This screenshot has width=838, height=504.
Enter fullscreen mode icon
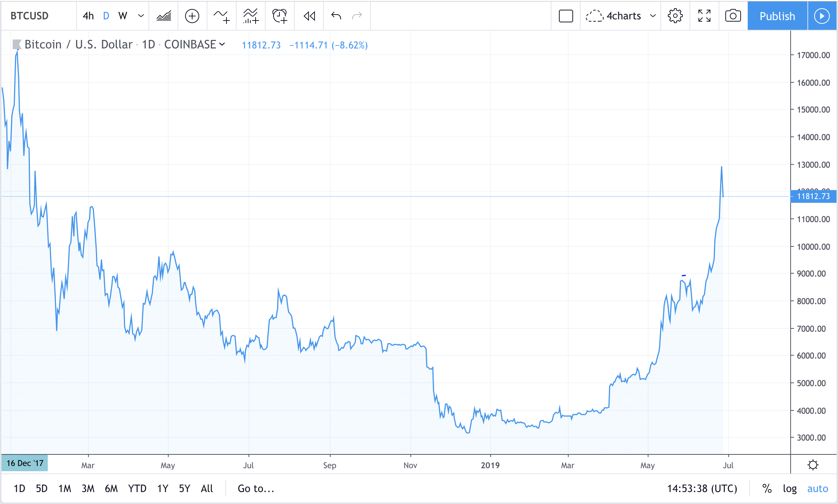click(704, 16)
